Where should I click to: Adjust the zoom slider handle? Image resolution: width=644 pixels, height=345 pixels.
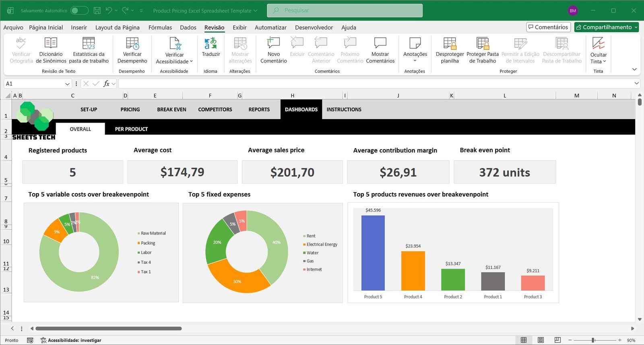point(593,340)
